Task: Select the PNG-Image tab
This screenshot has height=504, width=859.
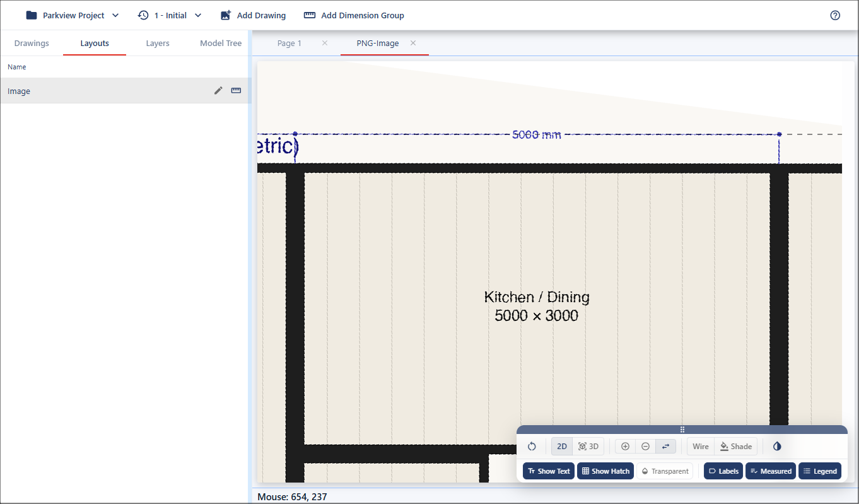Action: [378, 44]
